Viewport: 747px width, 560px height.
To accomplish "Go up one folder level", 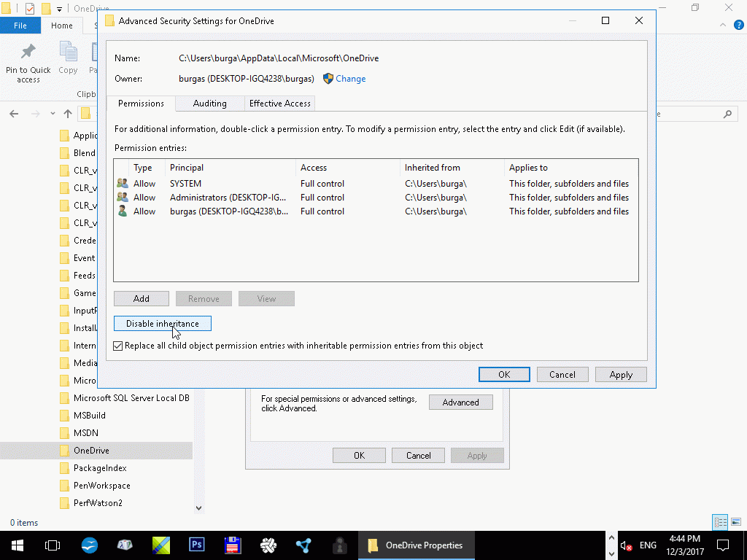I will (68, 114).
